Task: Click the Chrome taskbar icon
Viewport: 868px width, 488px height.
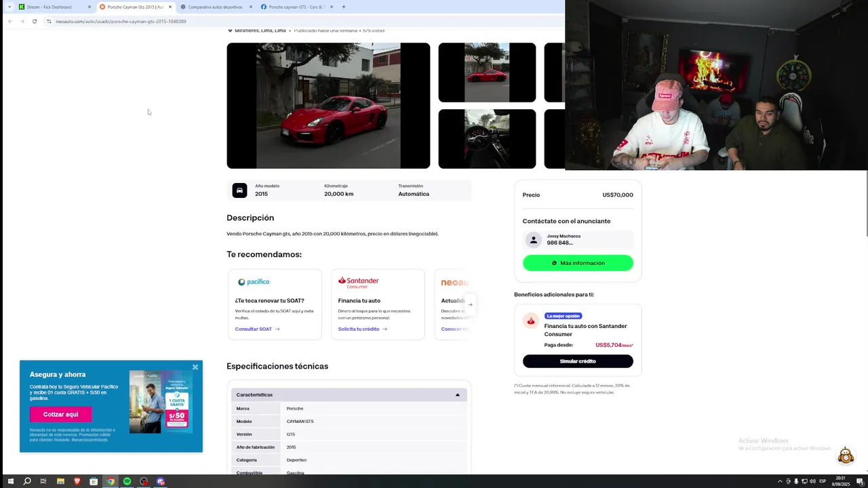Action: coord(111,481)
